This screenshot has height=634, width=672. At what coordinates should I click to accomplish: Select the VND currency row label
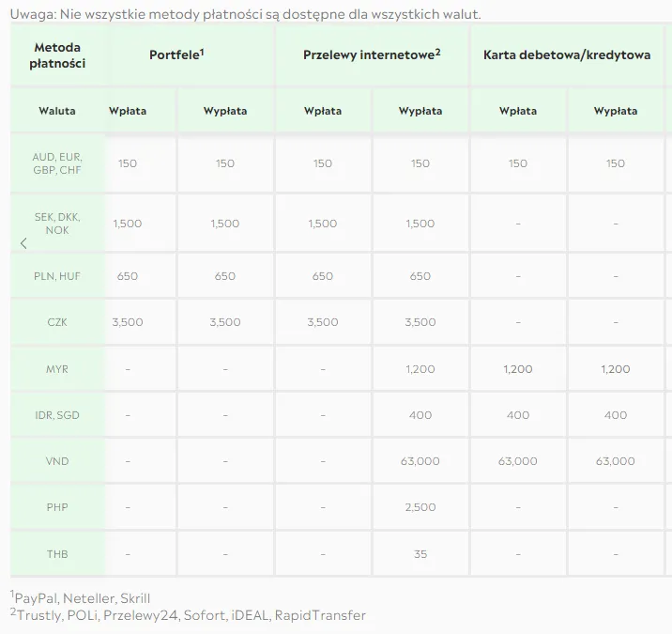tap(57, 461)
